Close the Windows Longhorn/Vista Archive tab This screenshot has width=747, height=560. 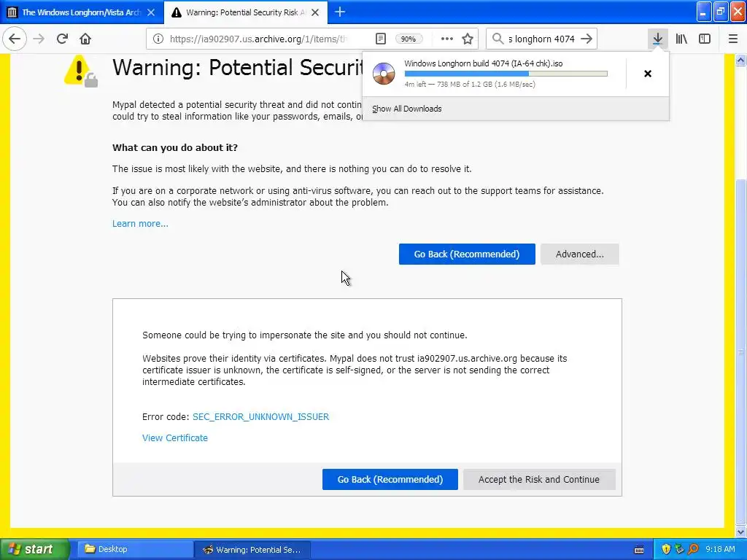click(151, 12)
